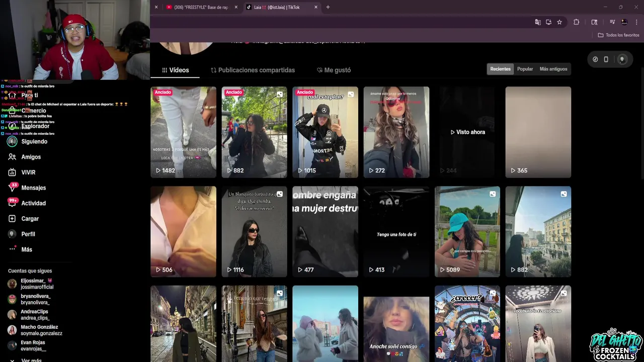Image resolution: width=644 pixels, height=362 pixels.
Task: Open Macho González followed account
Action: tap(35, 330)
